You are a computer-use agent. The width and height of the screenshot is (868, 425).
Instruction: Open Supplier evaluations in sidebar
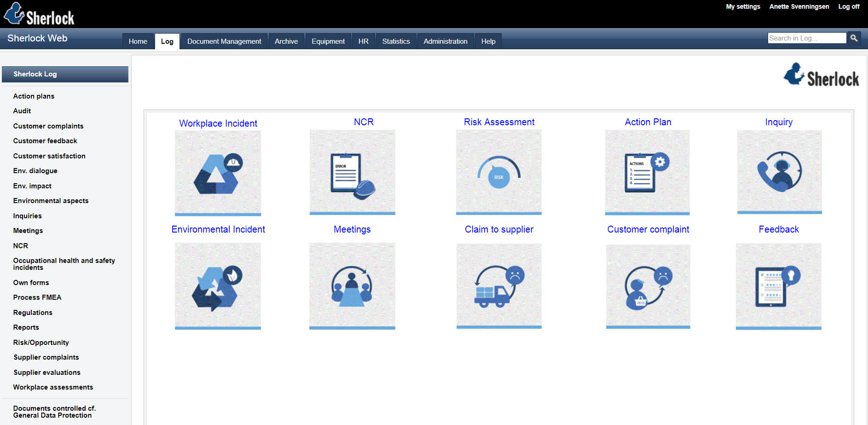47,373
